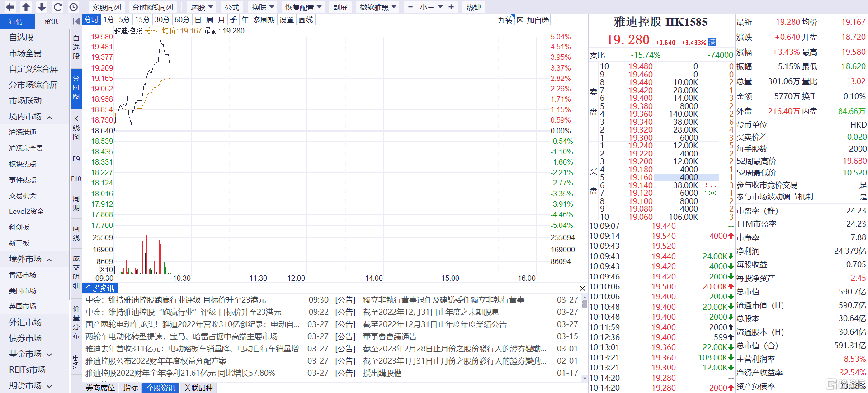Open F10 company info

[76, 179]
